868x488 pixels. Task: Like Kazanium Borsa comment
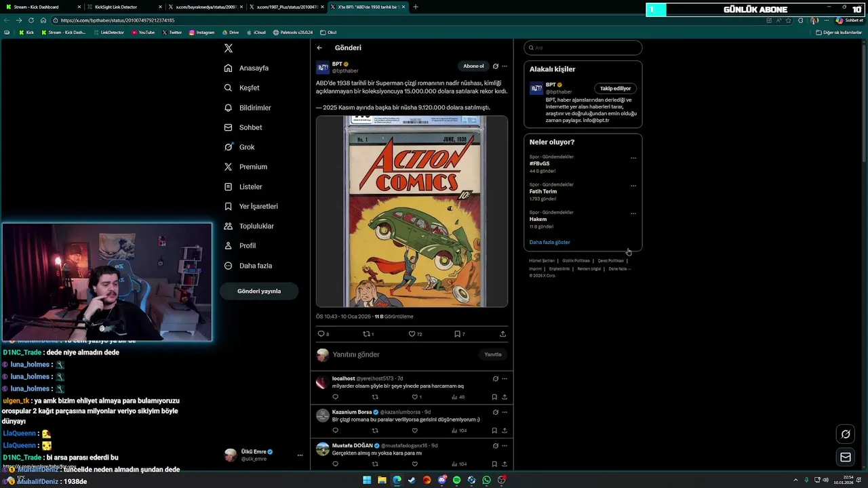(414, 430)
